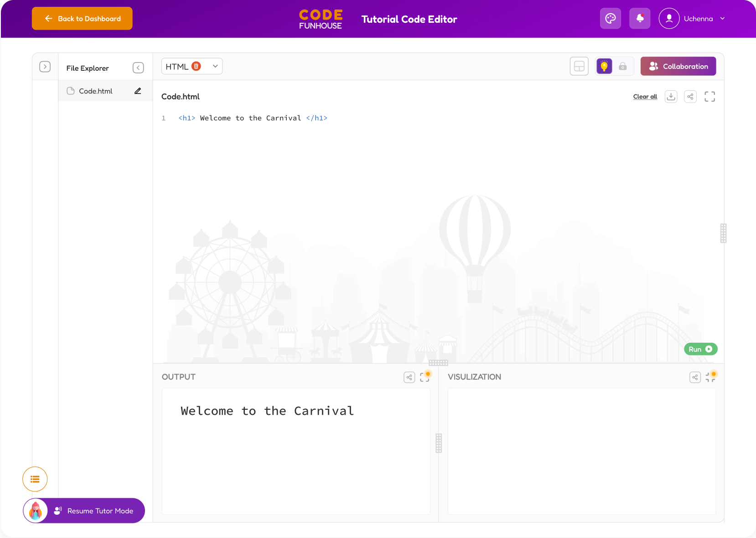The image size is (756, 538).
Task: Click the OUTPUT panel label
Action: point(178,377)
